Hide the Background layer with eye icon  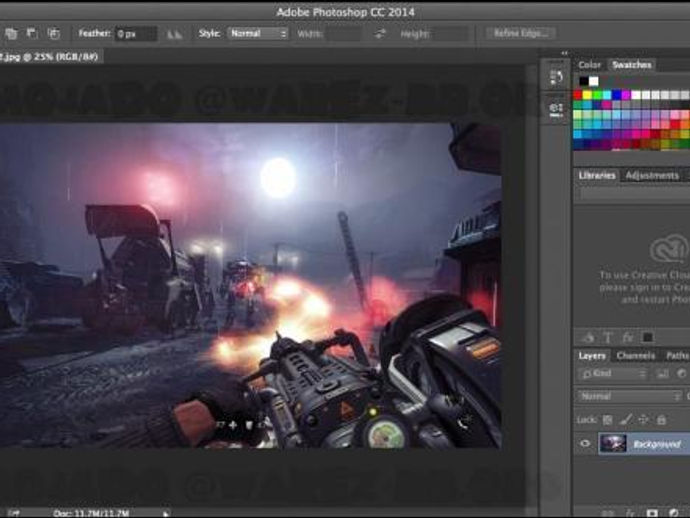pos(585,443)
